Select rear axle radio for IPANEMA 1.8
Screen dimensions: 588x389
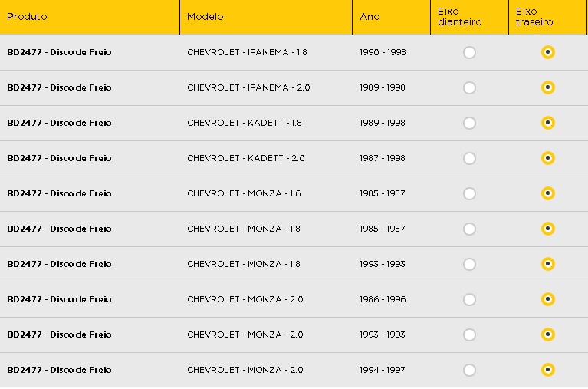[x=548, y=52]
